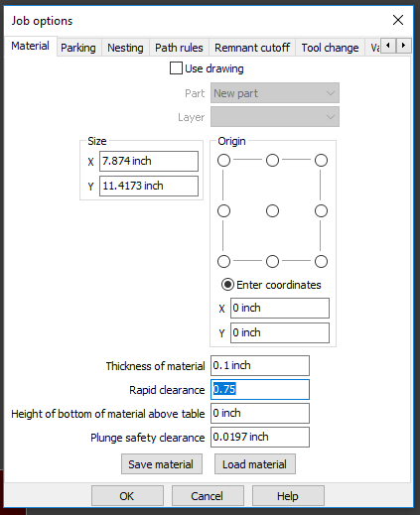This screenshot has width=420, height=515.
Task: Select the top-center origin radio button
Action: [x=272, y=161]
